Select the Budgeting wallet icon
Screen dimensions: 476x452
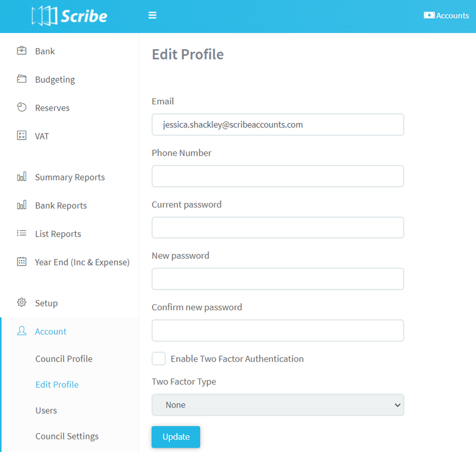(21, 79)
